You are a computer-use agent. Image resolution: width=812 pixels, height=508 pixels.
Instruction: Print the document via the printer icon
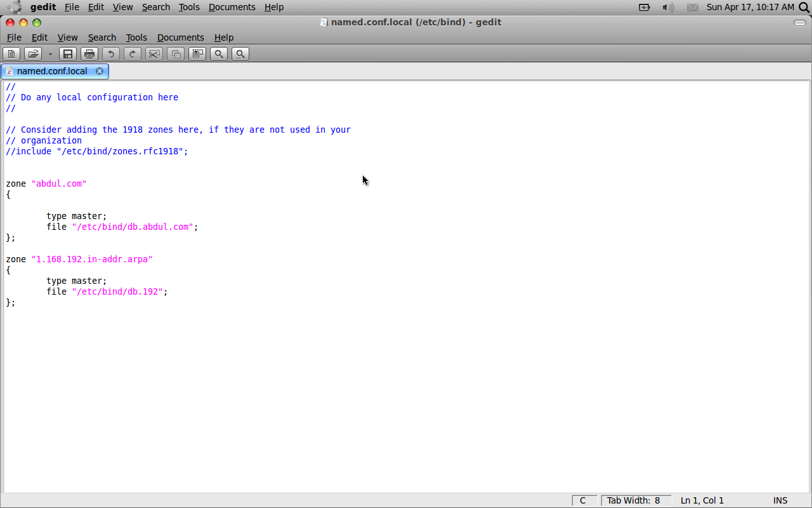[x=89, y=54]
